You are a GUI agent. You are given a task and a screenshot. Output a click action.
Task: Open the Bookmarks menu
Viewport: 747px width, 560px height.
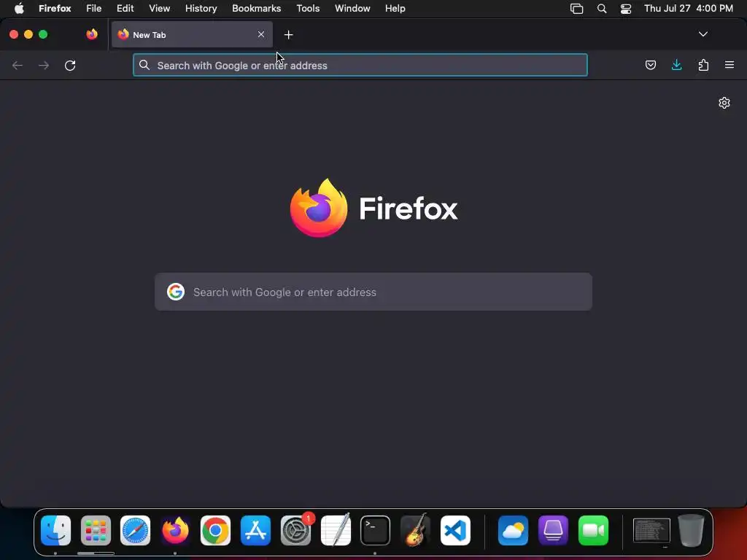pyautogui.click(x=256, y=8)
